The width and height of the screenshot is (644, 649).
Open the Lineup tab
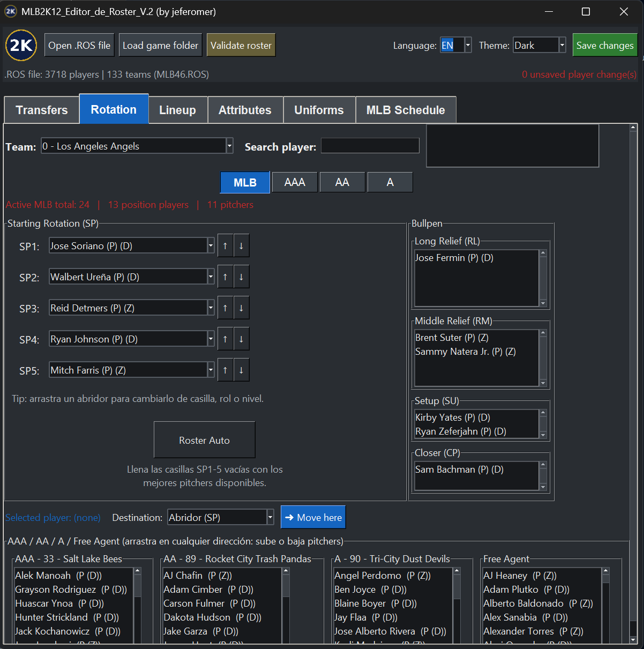(x=177, y=110)
